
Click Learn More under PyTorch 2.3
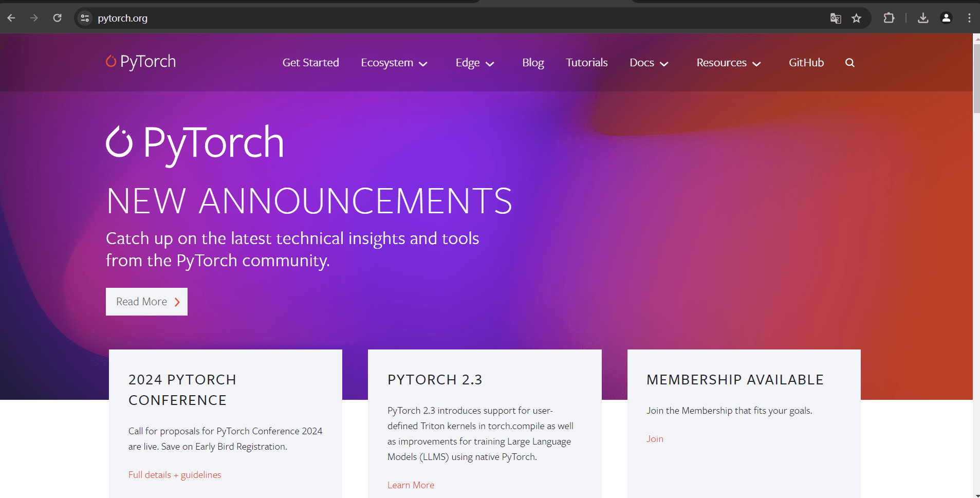(411, 485)
